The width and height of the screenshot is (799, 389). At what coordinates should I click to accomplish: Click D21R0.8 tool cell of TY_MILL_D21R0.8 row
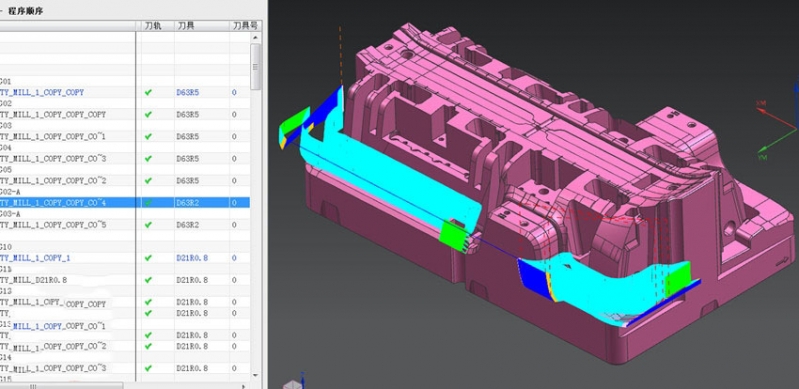tap(192, 280)
